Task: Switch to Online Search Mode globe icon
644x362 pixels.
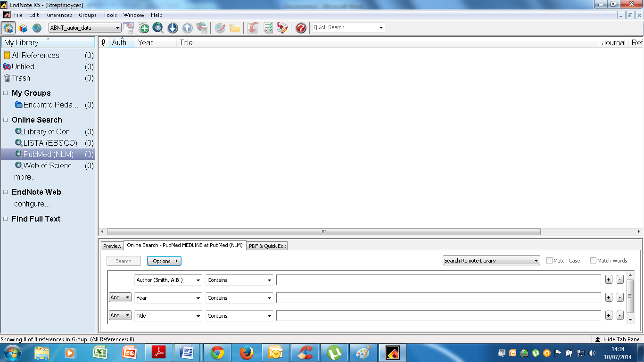Action: click(37, 28)
